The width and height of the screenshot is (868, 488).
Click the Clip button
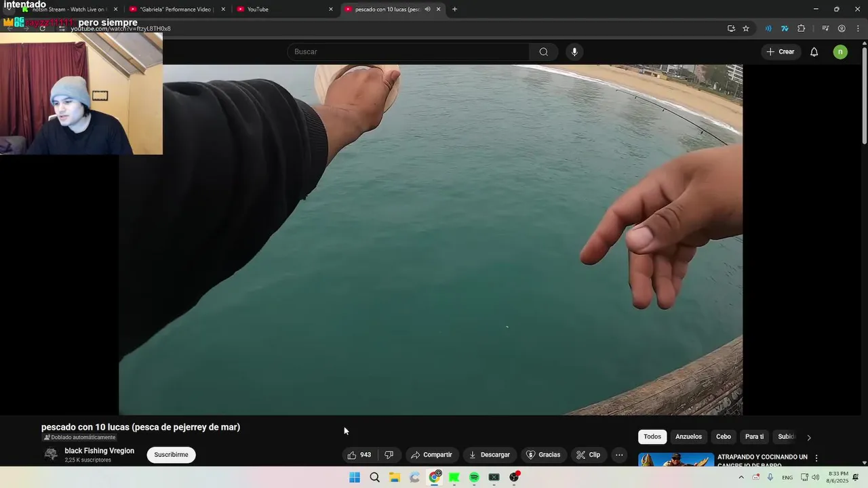pos(588,455)
